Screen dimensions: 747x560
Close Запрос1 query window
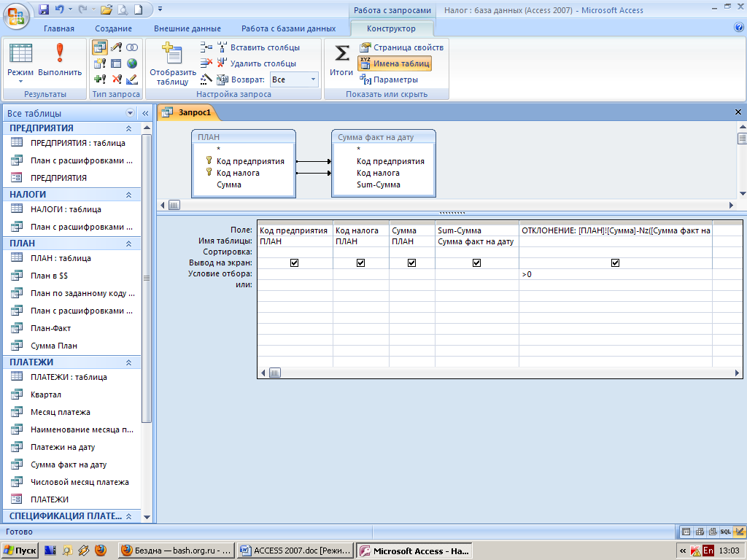click(738, 112)
